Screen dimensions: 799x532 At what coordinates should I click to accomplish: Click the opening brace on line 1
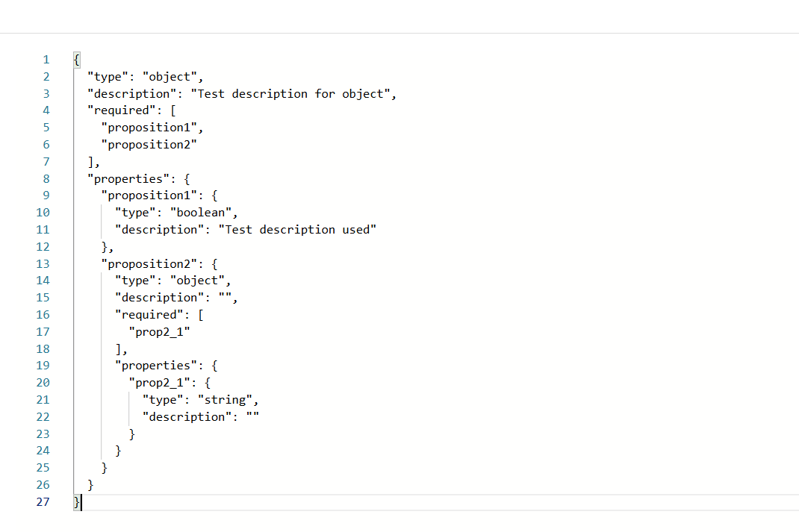point(77,60)
